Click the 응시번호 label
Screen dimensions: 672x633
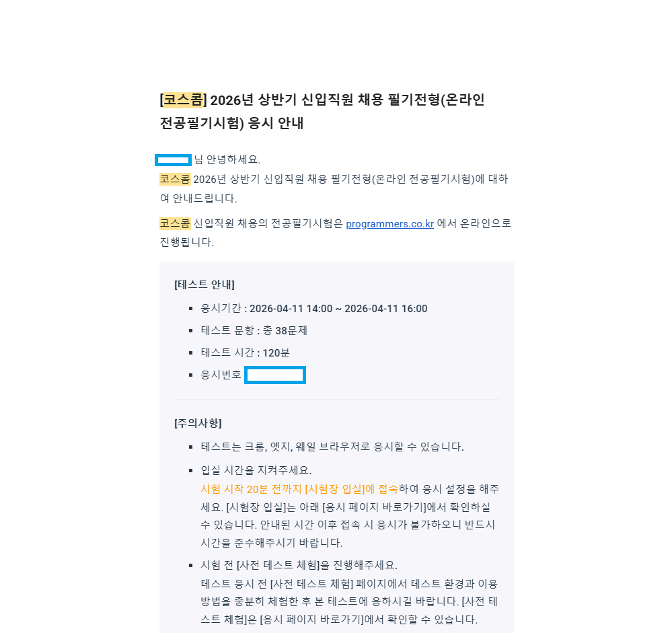click(x=221, y=375)
